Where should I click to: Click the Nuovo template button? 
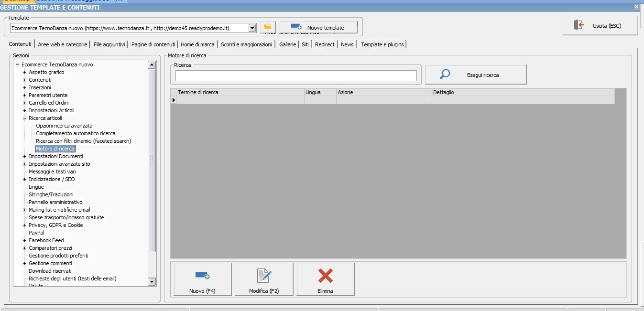[319, 28]
